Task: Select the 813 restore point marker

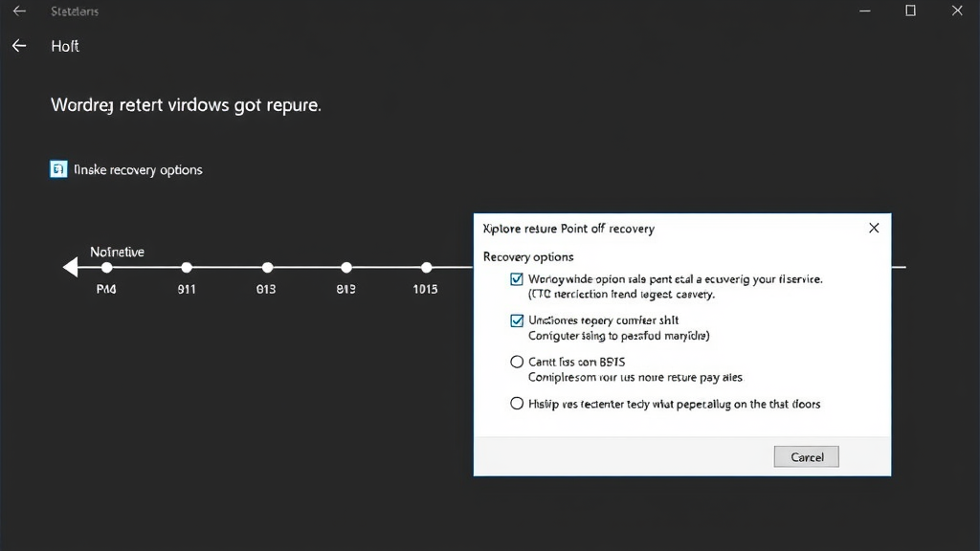Action: click(x=345, y=268)
